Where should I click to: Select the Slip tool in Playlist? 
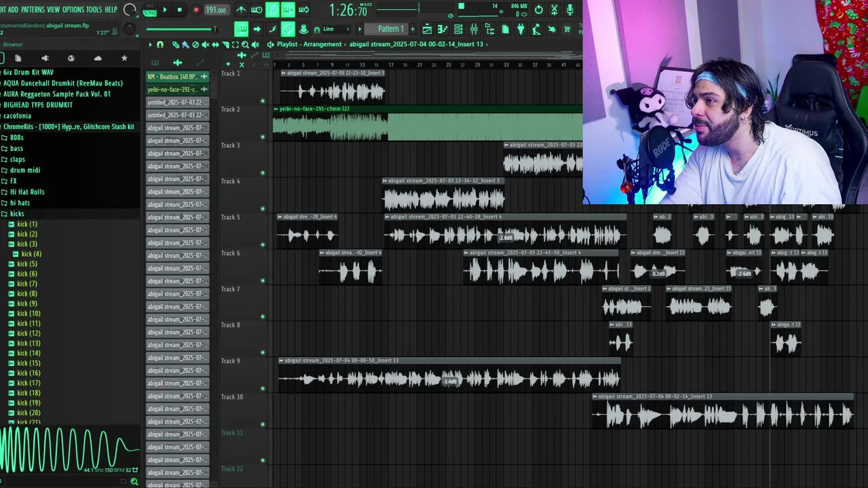216,44
